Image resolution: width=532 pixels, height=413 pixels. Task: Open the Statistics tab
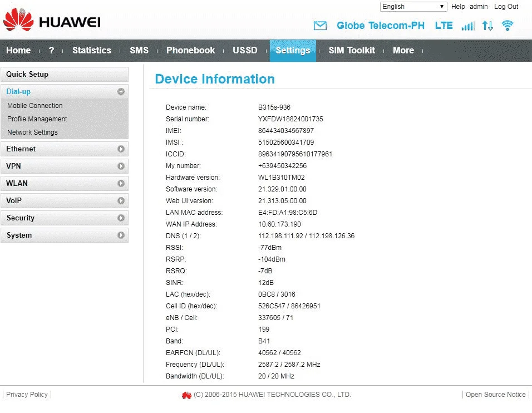click(x=92, y=50)
